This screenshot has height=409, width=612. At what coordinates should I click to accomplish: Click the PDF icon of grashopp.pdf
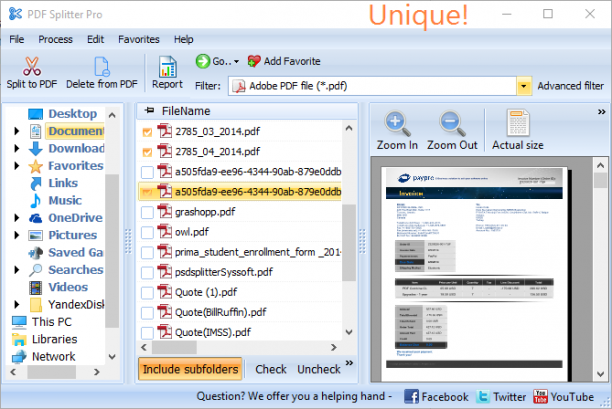pos(164,212)
